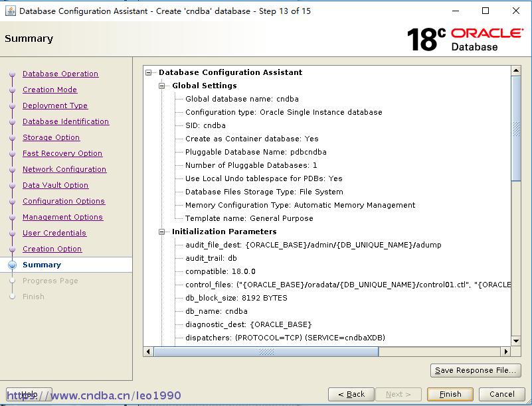Click the vertical scrollbar down arrow
The height and width of the screenshot is (406, 532).
[x=515, y=341]
